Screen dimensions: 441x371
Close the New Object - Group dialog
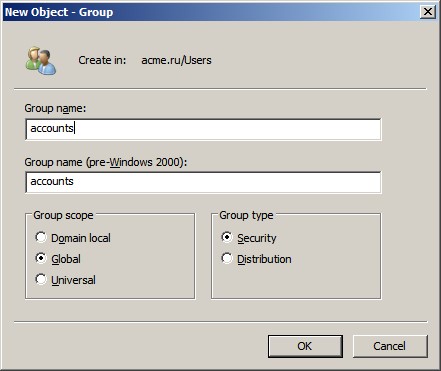point(428,12)
